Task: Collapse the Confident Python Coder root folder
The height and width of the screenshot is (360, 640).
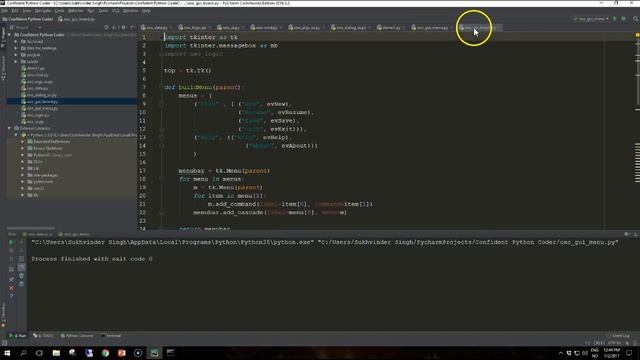Action: tap(9, 35)
